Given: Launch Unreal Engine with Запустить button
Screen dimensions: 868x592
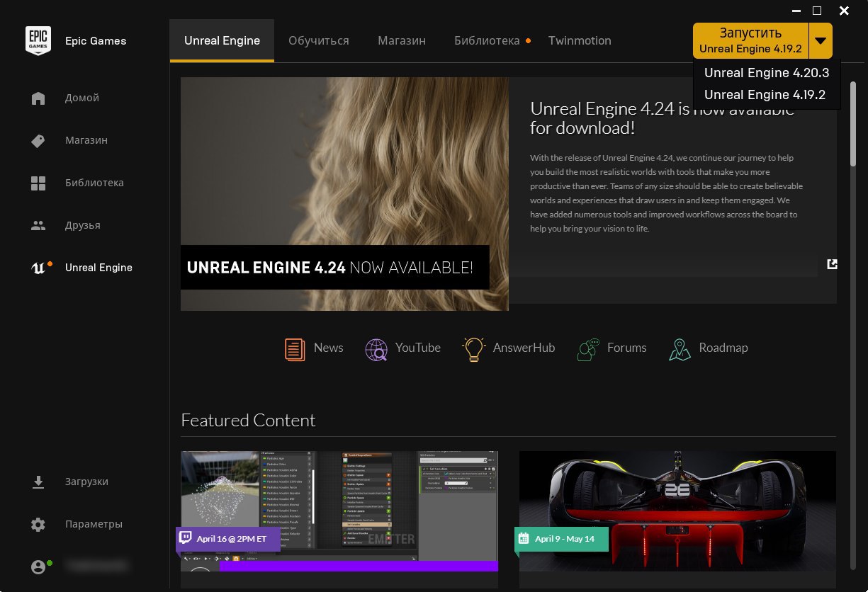Looking at the screenshot, I should pyautogui.click(x=750, y=40).
